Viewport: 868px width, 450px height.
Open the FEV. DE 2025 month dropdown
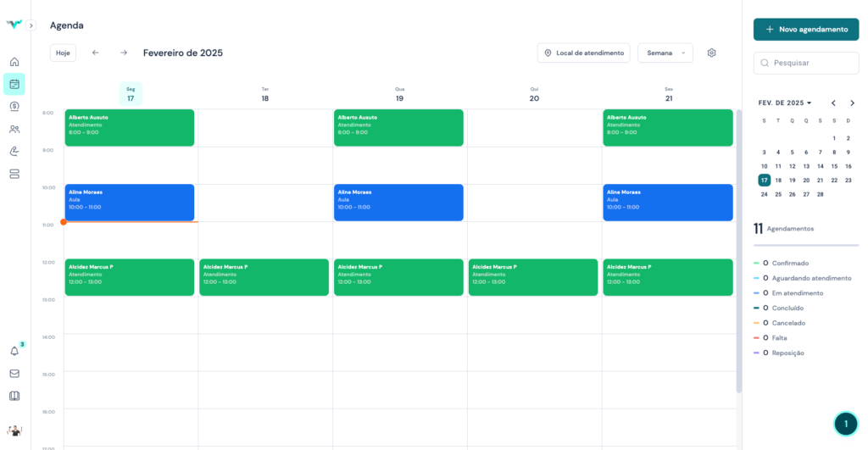[784, 103]
